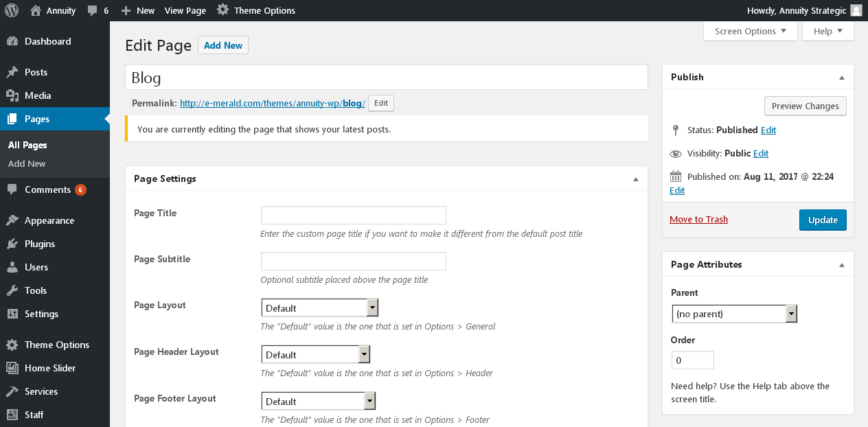The height and width of the screenshot is (427, 868).
Task: Click the Services wrench icon
Action: click(x=12, y=391)
